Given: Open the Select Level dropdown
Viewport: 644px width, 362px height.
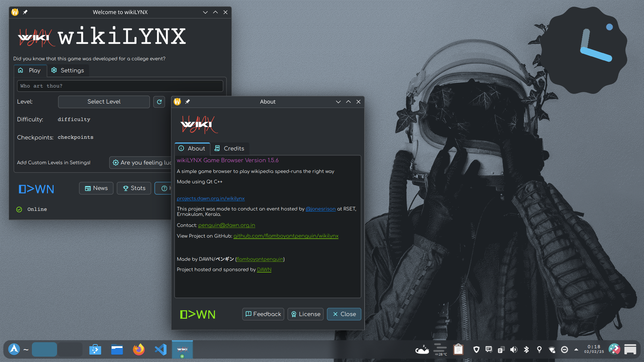Looking at the screenshot, I should (x=104, y=102).
